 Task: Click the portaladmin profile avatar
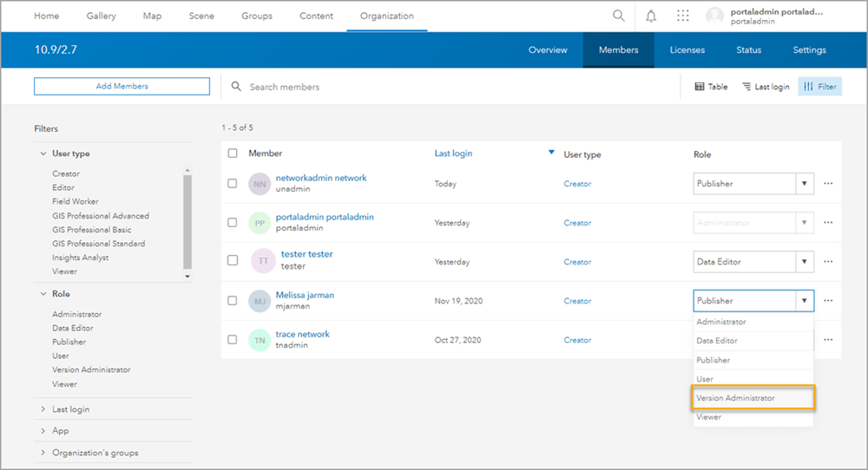coord(714,16)
